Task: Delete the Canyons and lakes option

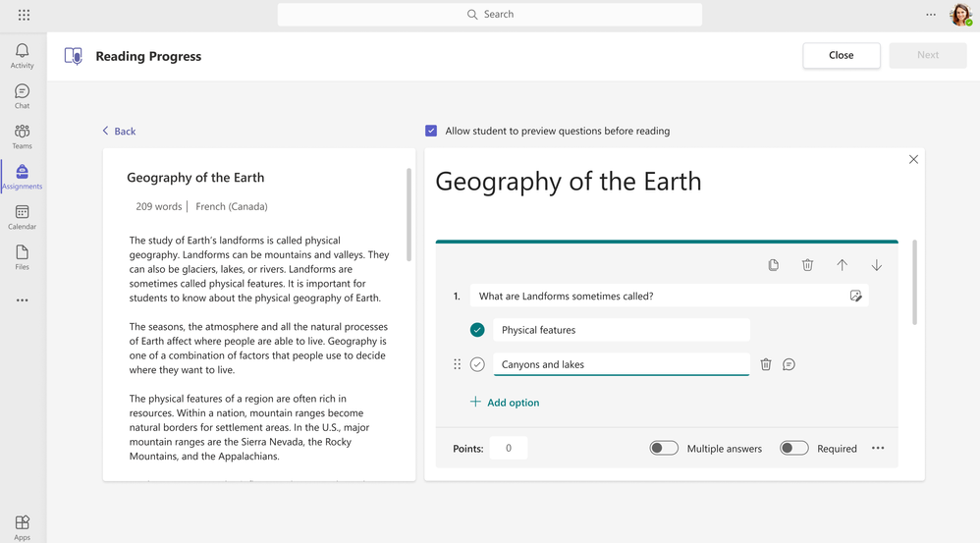Action: pos(766,364)
